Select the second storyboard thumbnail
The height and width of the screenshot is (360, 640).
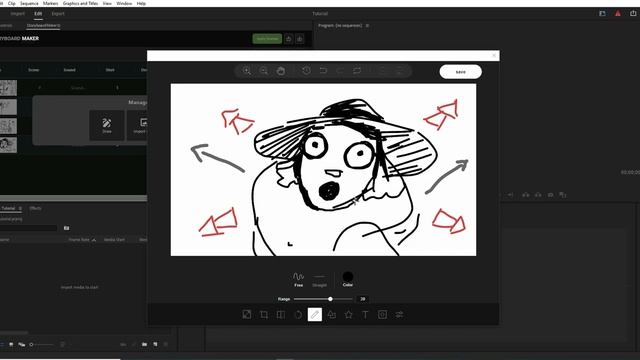pyautogui.click(x=8, y=107)
